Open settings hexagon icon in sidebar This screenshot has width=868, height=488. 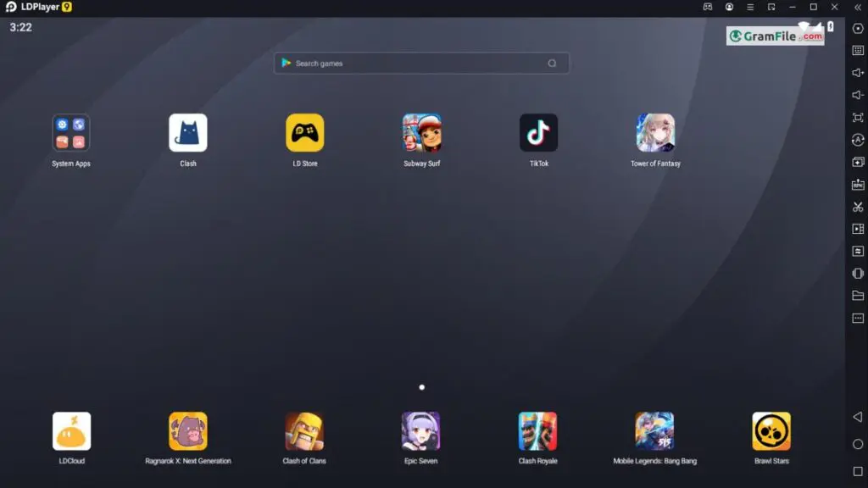click(858, 28)
